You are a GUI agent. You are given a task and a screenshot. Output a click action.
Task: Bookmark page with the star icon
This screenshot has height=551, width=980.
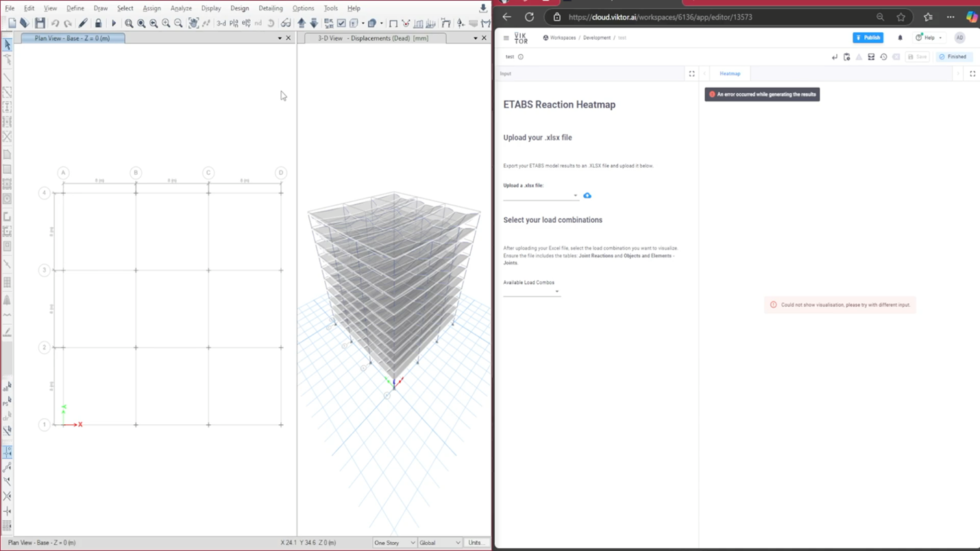[901, 17]
